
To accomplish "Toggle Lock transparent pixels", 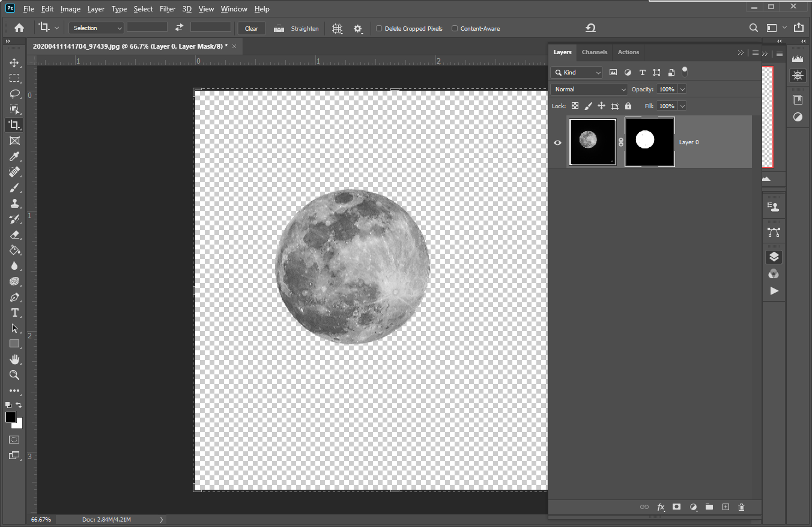I will (x=575, y=106).
